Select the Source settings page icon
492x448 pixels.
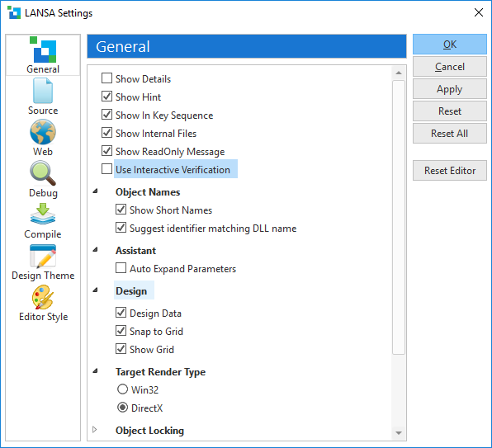[x=43, y=91]
